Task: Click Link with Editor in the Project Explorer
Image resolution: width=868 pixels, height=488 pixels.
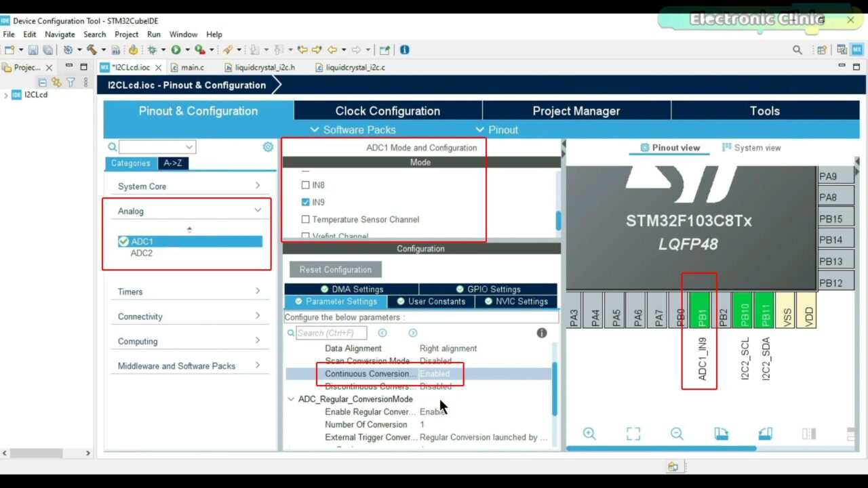Action: tap(56, 82)
